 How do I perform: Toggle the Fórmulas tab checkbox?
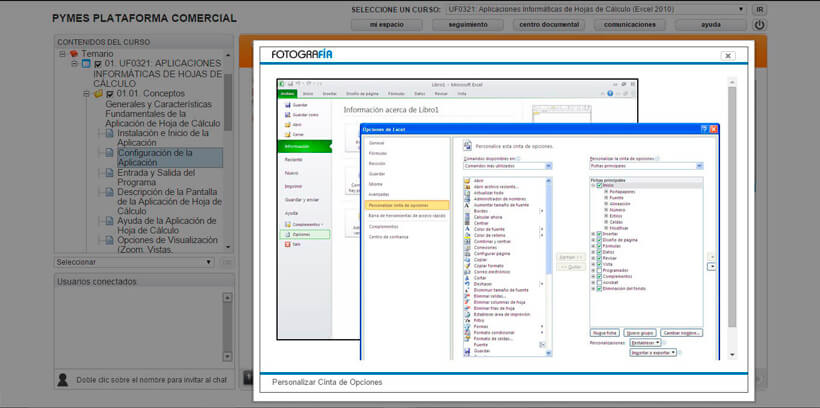point(599,246)
